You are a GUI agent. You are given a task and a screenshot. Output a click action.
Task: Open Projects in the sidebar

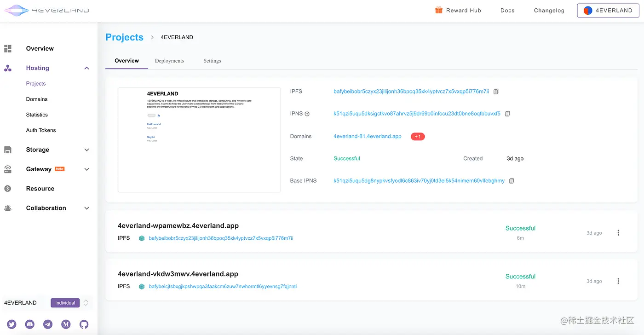[x=36, y=84]
